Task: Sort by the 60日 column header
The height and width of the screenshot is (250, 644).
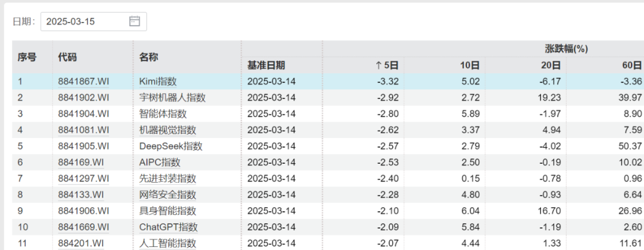Action: (632, 65)
